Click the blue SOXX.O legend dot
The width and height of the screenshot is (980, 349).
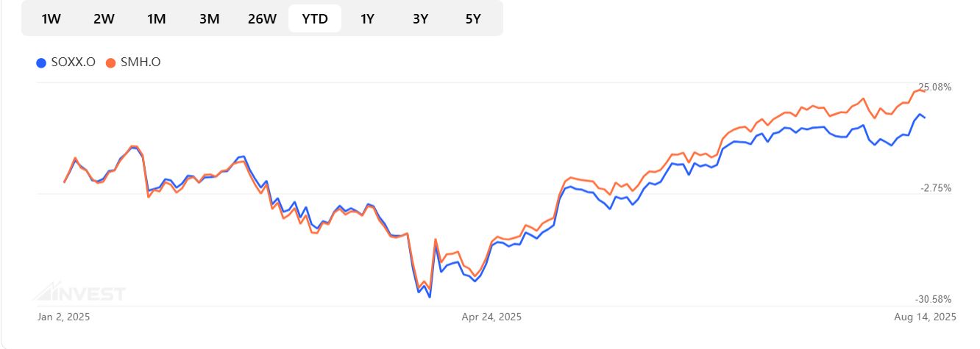tap(41, 62)
